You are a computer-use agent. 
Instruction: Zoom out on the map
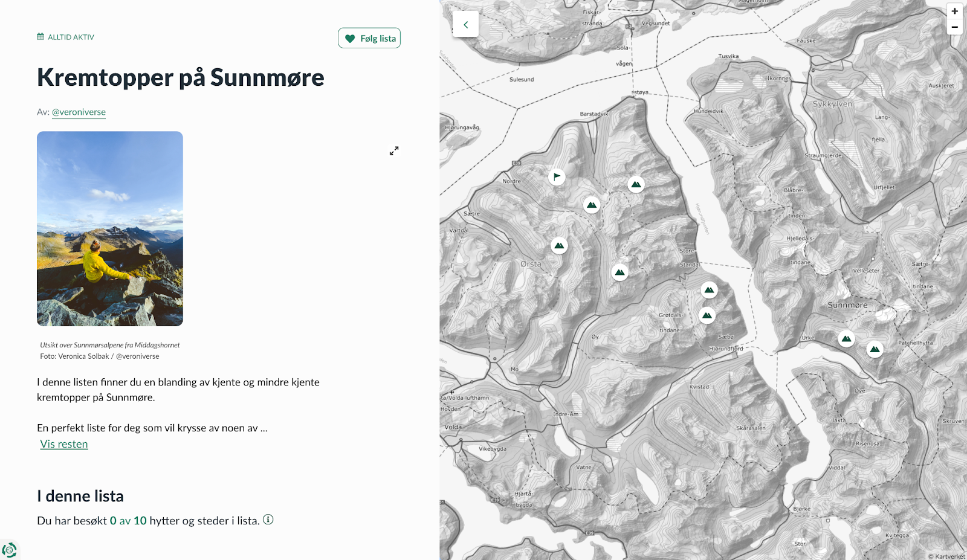coord(954,27)
